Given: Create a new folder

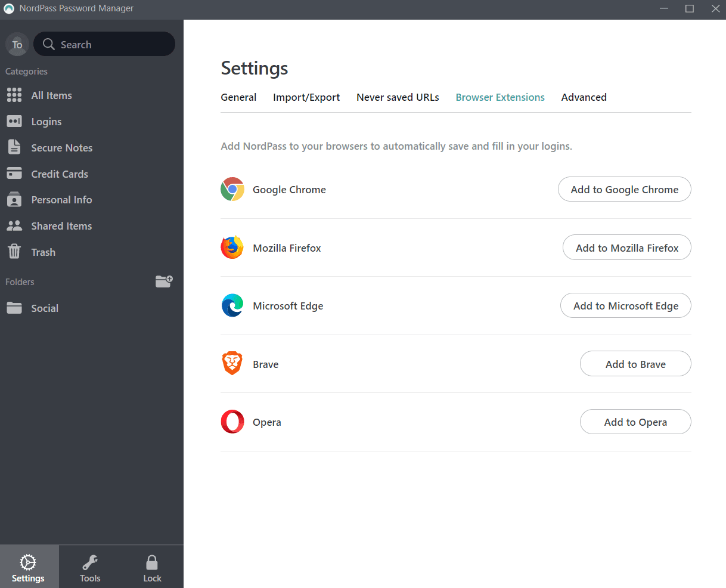Looking at the screenshot, I should (164, 281).
